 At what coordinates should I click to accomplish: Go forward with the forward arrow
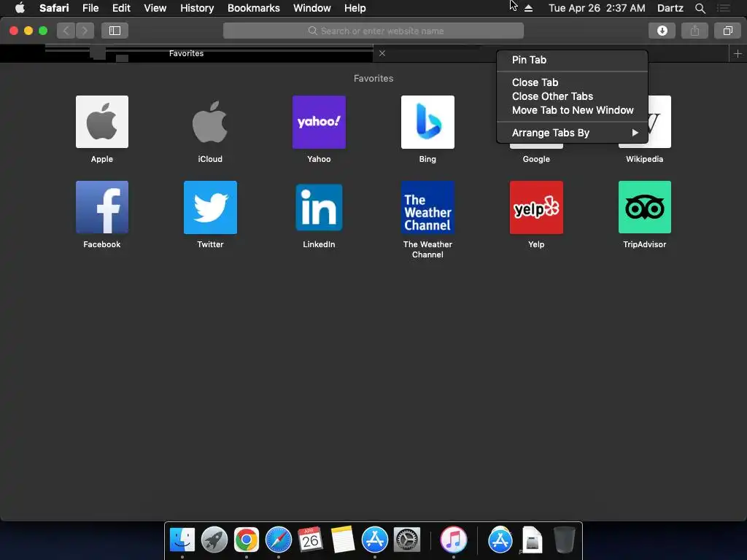pos(85,31)
